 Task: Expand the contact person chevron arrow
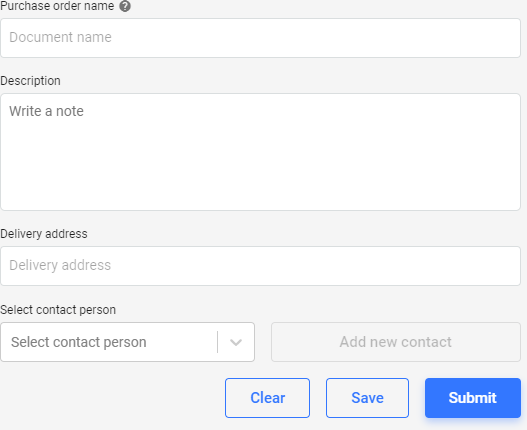coord(236,342)
